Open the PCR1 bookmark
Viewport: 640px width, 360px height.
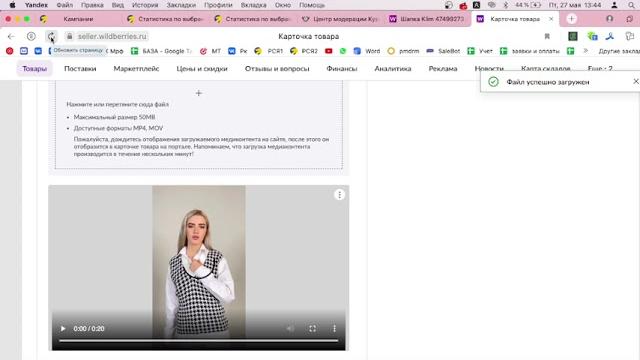269,51
